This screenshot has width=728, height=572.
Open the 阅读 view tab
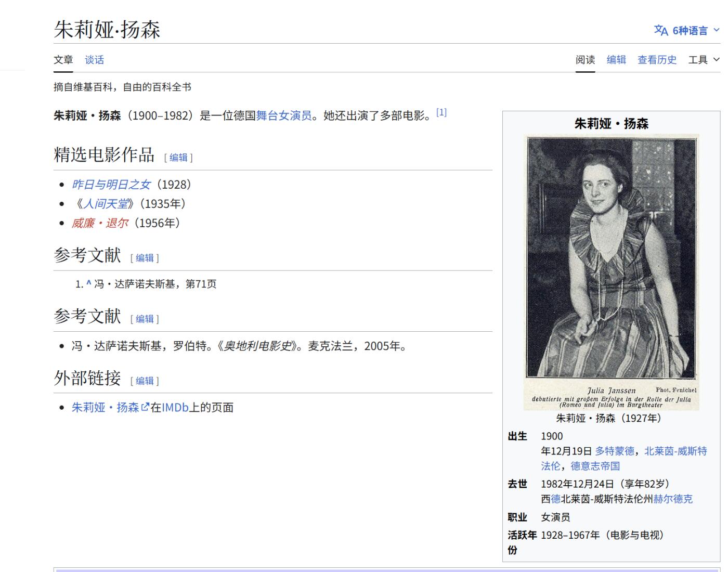click(x=585, y=60)
